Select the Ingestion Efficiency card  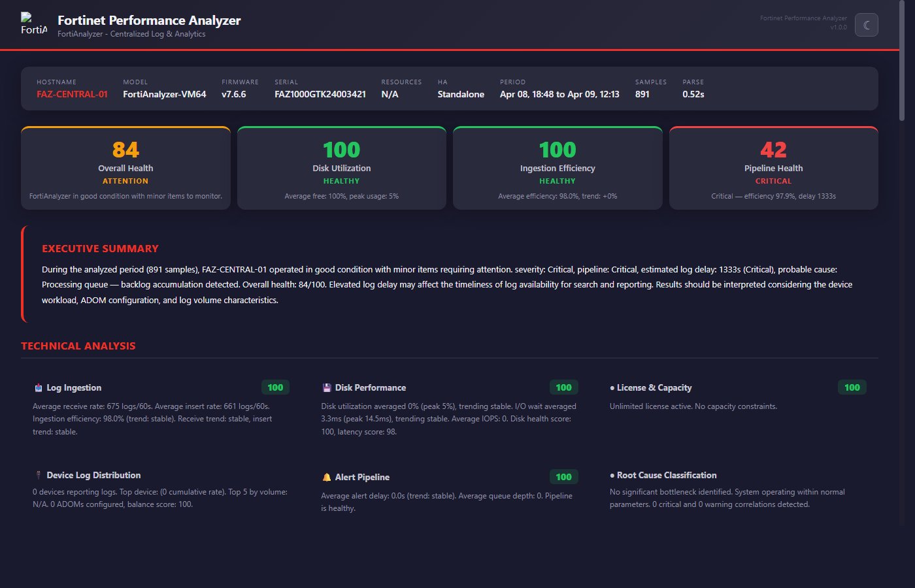point(557,167)
